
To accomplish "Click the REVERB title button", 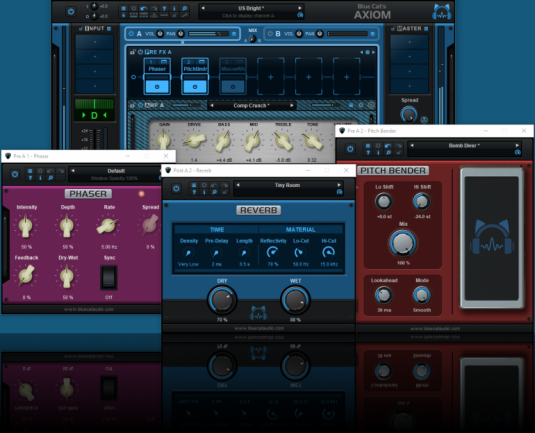I will pos(259,210).
